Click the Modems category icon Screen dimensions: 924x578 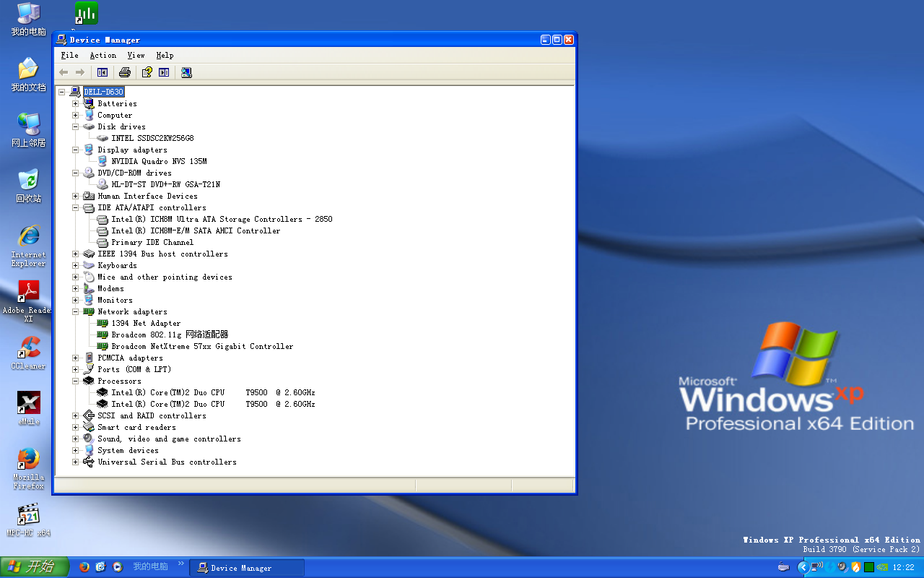(89, 288)
